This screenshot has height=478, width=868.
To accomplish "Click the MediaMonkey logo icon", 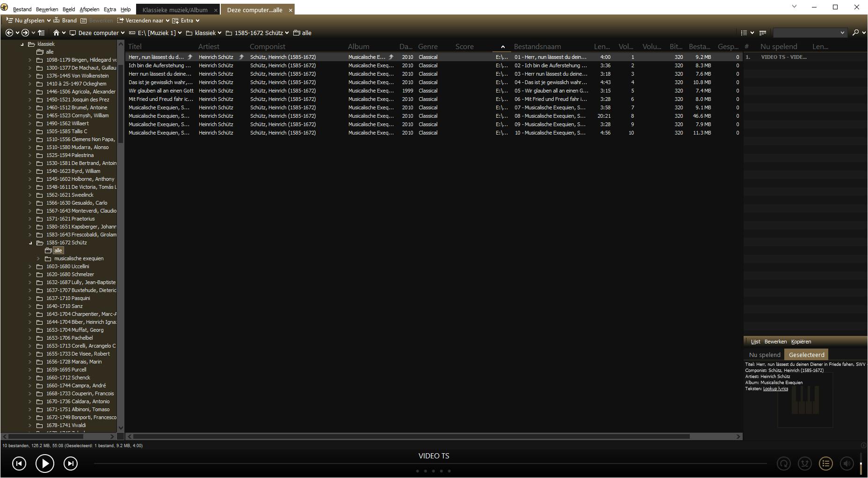I will (5, 7).
